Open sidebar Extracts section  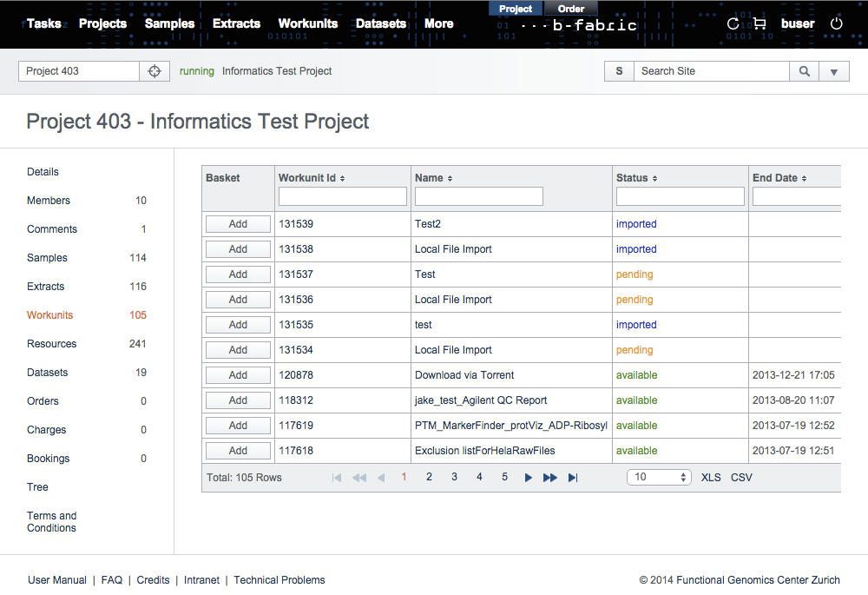pyautogui.click(x=45, y=287)
